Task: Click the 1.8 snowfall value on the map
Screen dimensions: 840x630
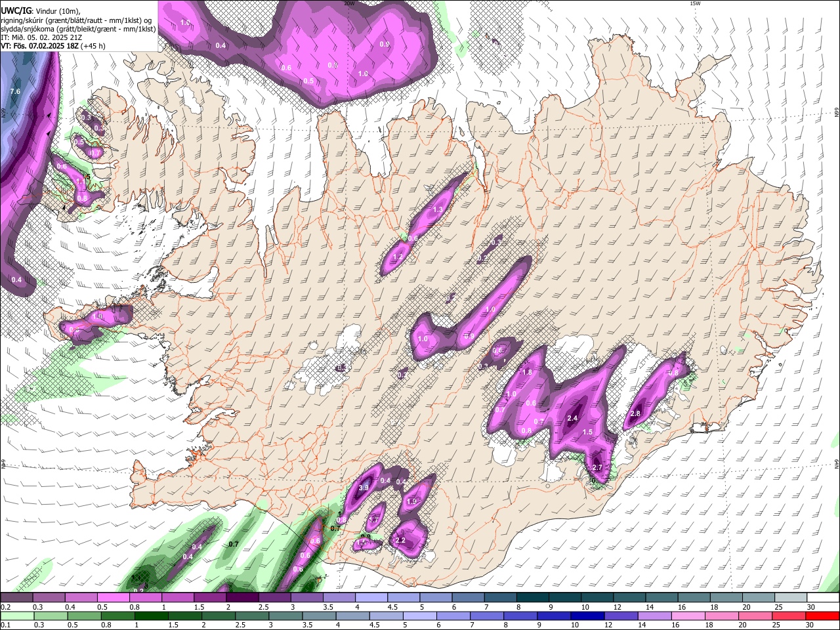Action: [527, 372]
